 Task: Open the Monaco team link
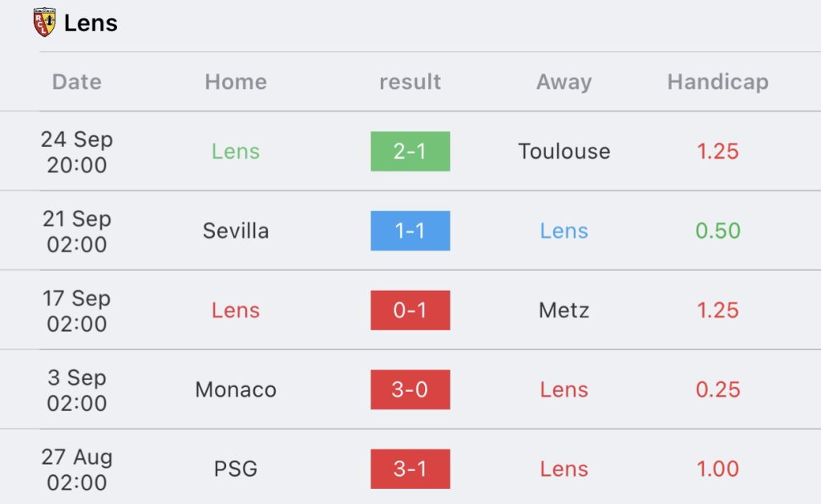[x=236, y=389]
